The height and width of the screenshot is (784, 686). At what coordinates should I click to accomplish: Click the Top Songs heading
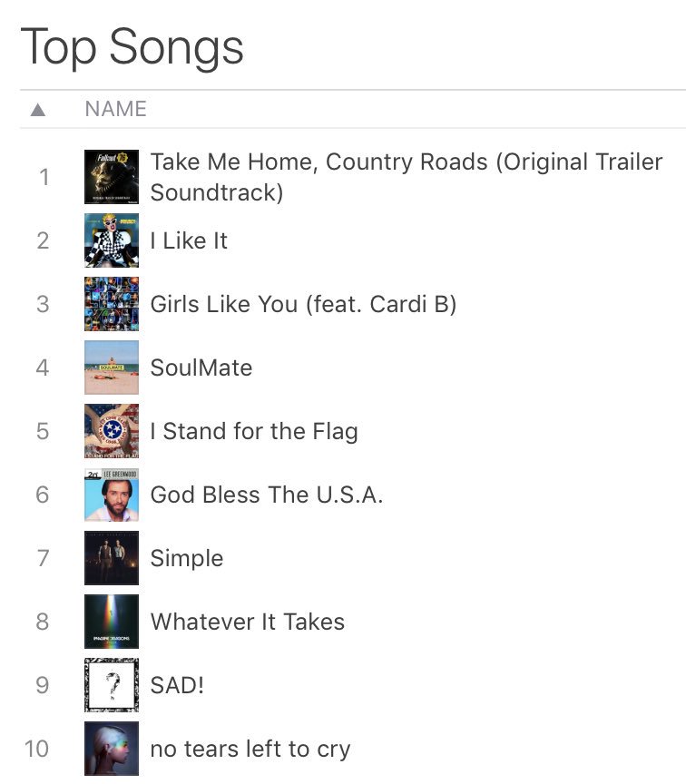(x=132, y=47)
